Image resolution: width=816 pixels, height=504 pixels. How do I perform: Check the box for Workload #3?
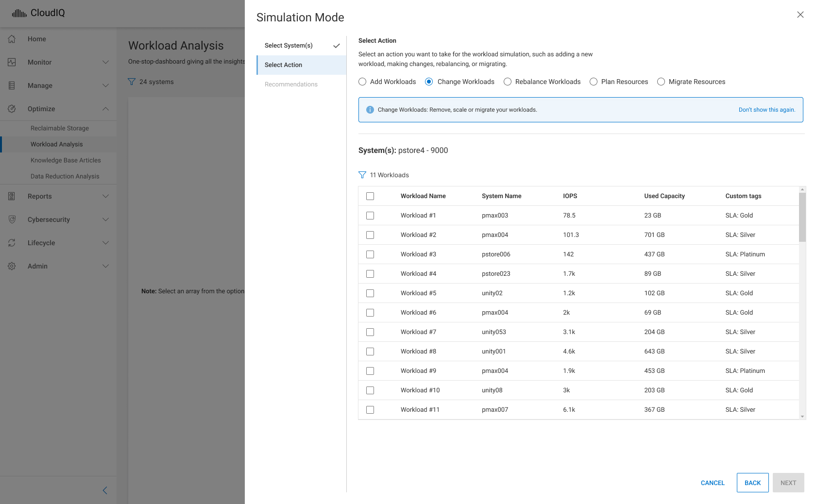(370, 254)
